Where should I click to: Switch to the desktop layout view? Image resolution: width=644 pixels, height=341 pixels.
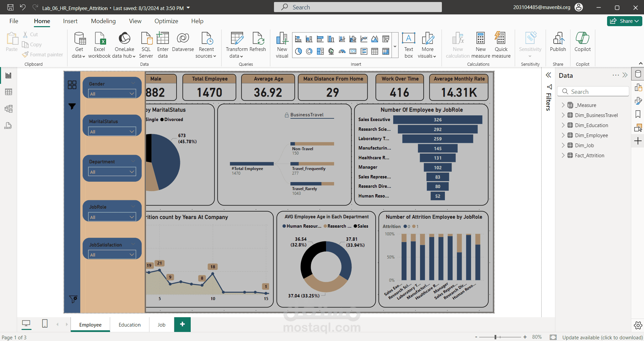click(x=26, y=324)
